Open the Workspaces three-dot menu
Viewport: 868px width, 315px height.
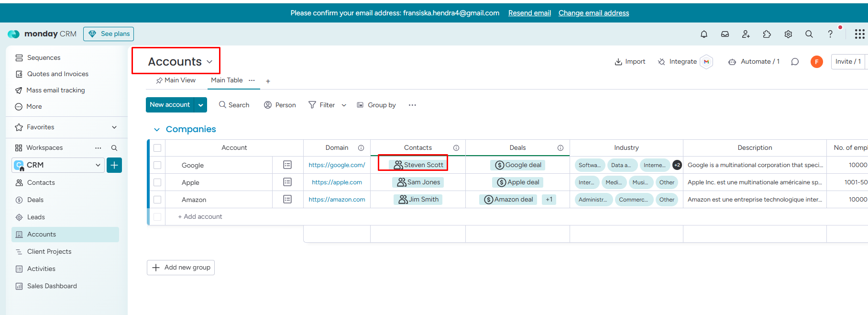(x=98, y=148)
